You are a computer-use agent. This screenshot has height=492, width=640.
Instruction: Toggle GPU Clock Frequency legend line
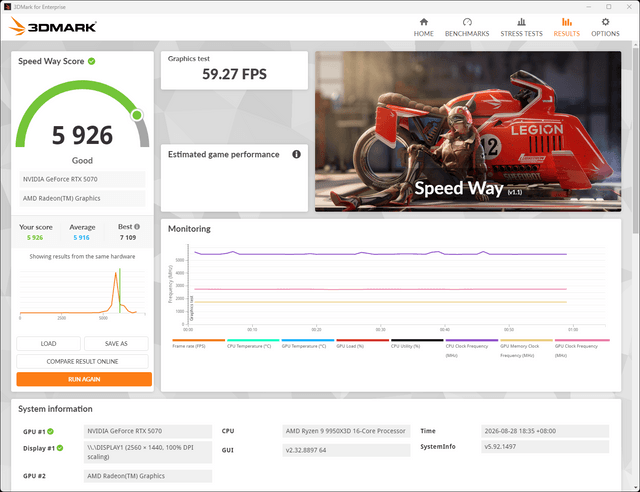(582, 340)
